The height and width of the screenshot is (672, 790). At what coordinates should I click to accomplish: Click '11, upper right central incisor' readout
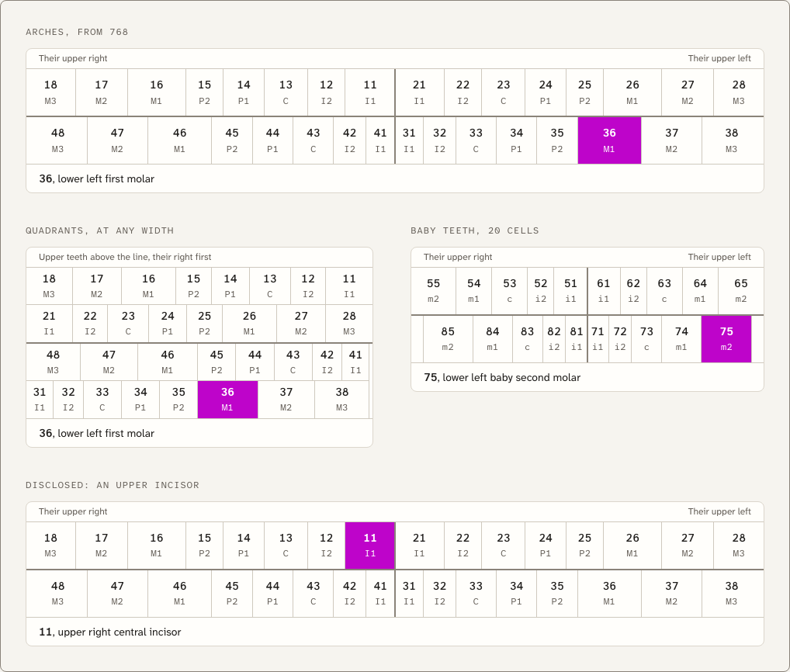click(110, 632)
